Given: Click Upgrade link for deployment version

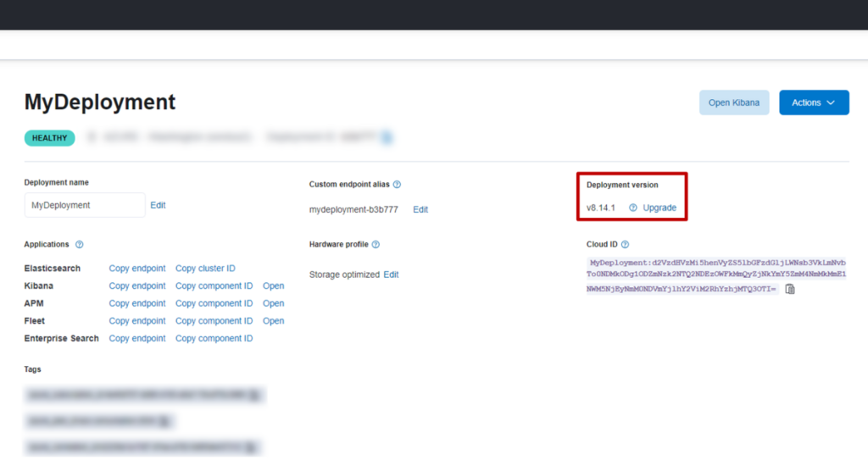Looking at the screenshot, I should (659, 208).
